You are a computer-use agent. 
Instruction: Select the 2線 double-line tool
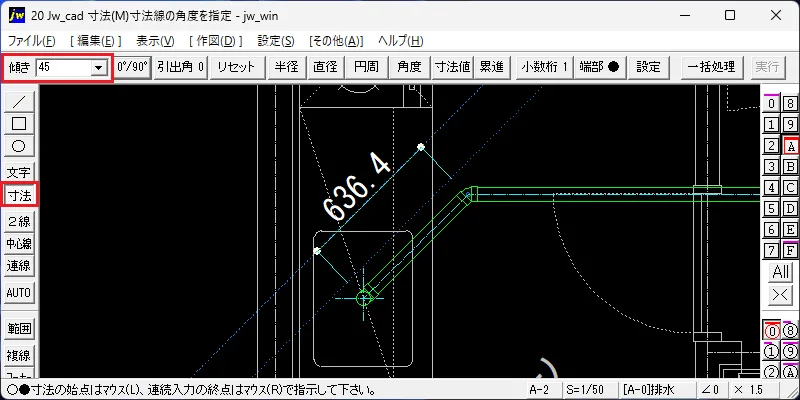pyautogui.click(x=19, y=221)
